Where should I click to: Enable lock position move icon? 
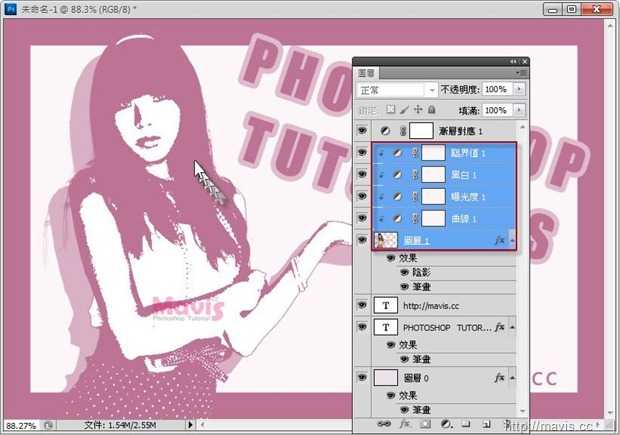(418, 110)
